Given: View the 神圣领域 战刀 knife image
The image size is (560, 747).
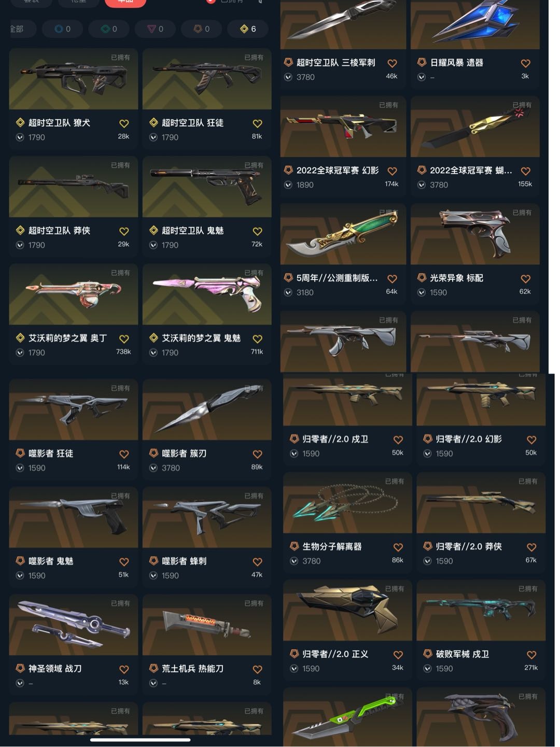Looking at the screenshot, I should (74, 625).
